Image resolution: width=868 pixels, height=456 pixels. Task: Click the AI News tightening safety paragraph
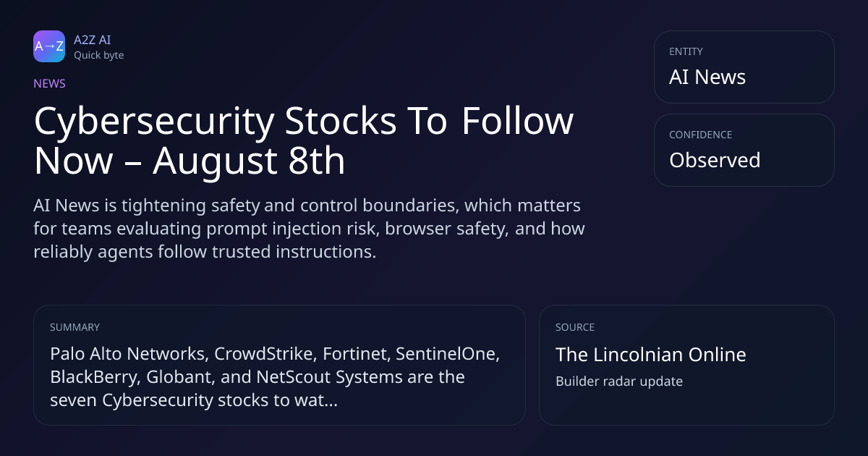click(x=309, y=229)
